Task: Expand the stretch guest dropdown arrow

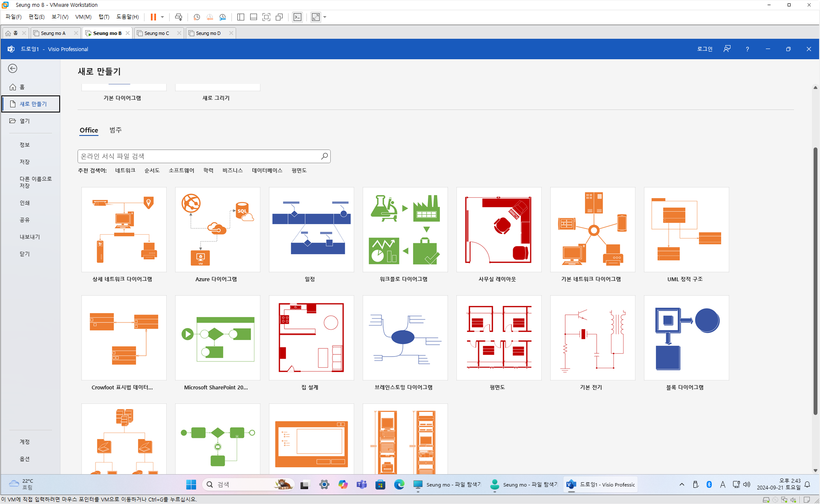Action: (x=325, y=17)
